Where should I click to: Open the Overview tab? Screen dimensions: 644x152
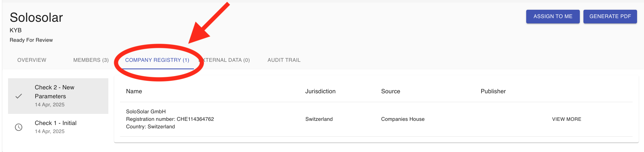pyautogui.click(x=32, y=60)
